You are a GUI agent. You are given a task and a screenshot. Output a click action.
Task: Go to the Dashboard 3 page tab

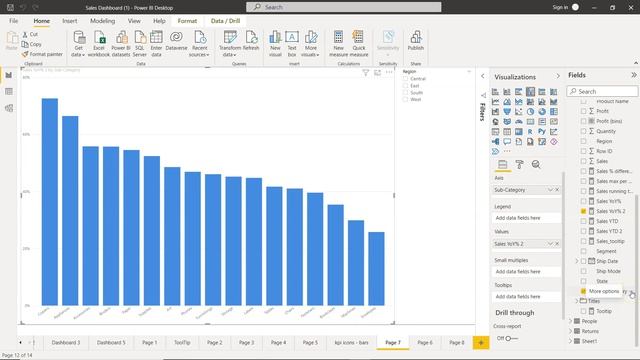click(66, 342)
